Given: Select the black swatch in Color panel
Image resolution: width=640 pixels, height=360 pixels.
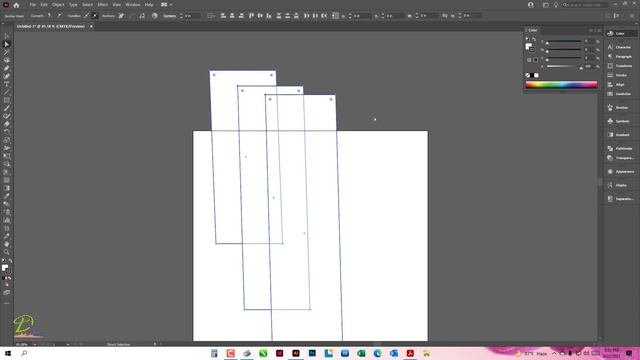Looking at the screenshot, I should pos(532,76).
